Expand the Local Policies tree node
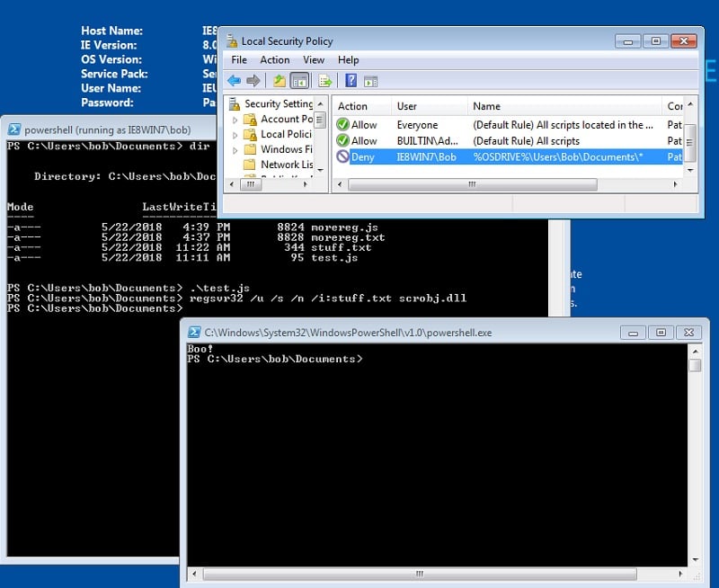719x588 pixels. [235, 135]
